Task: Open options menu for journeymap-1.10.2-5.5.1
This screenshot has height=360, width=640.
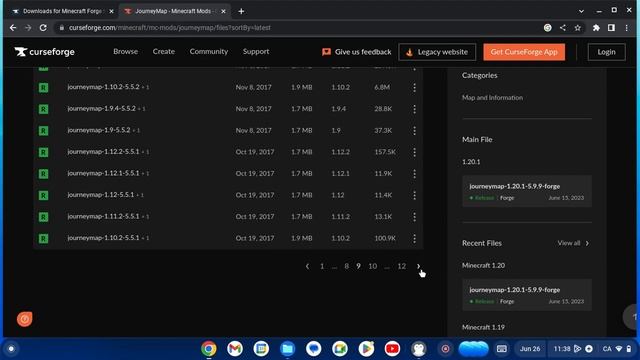Action: [x=414, y=238]
